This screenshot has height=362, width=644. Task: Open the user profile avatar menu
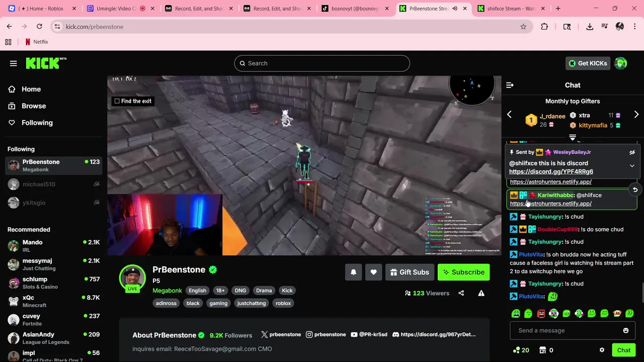coord(621,63)
